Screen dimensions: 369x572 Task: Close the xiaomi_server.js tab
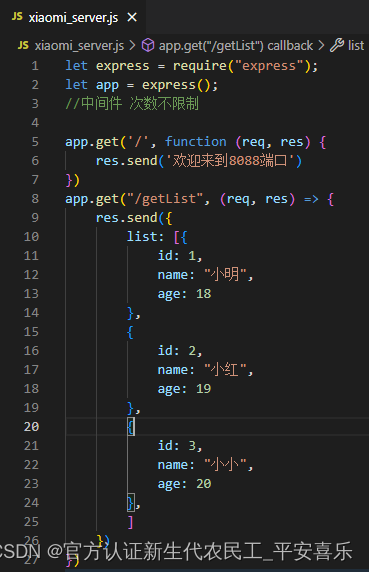point(132,17)
